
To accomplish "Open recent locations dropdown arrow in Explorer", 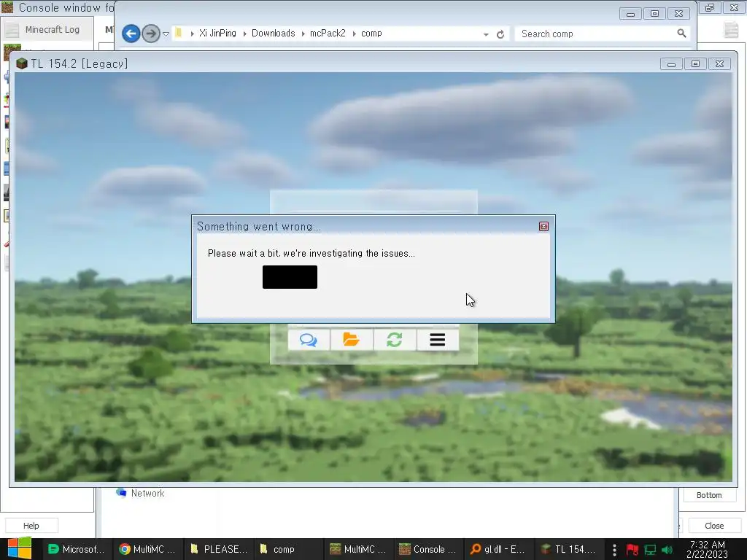I will coord(166,34).
